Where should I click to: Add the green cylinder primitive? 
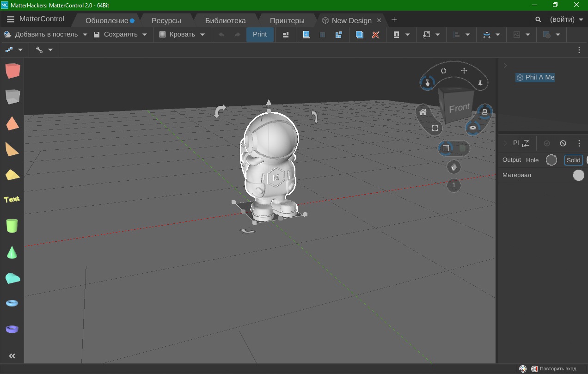(x=12, y=226)
